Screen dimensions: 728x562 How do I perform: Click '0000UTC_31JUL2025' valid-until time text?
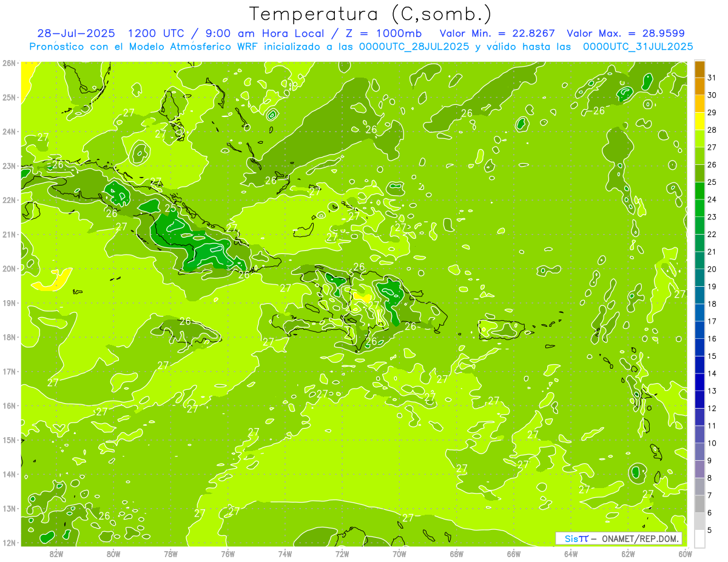638,46
